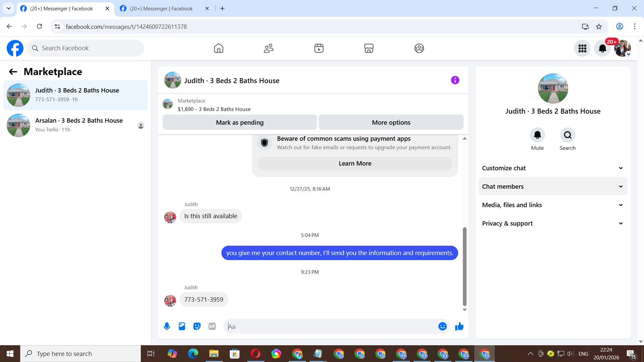Open the Friends icon in top navigation
Image resolution: width=644 pixels, height=362 pixels.
pyautogui.click(x=269, y=48)
